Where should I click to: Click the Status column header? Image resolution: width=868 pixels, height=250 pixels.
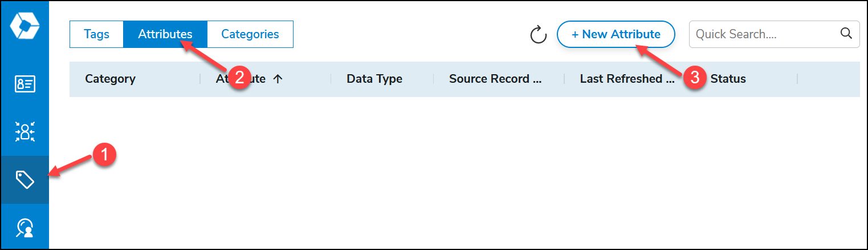tap(728, 79)
